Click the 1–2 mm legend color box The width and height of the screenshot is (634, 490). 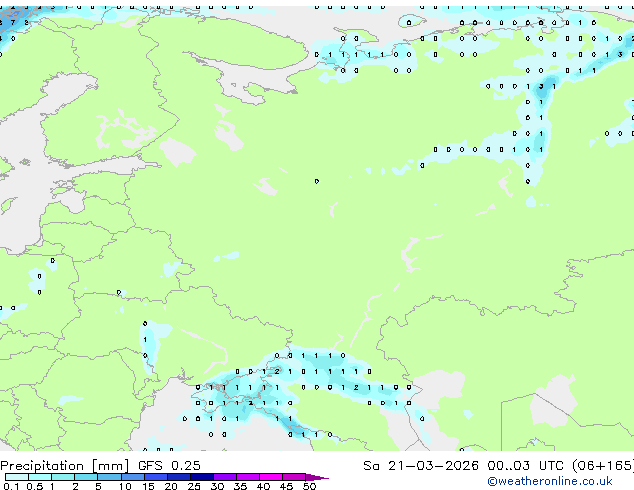(x=63, y=477)
